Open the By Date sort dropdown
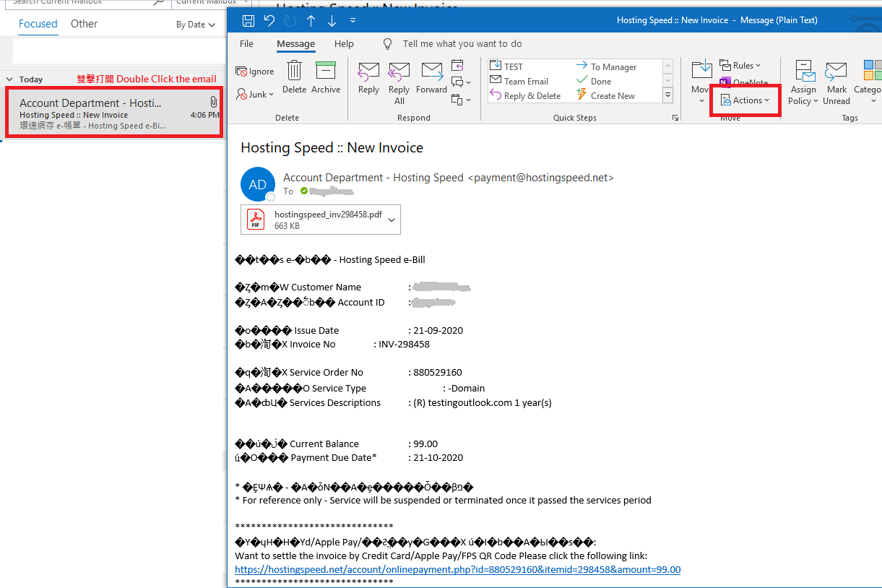The image size is (882, 588). [x=196, y=25]
